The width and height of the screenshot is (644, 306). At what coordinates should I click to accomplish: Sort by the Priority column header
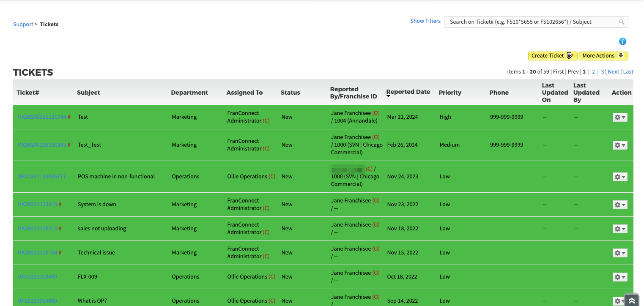tap(450, 93)
